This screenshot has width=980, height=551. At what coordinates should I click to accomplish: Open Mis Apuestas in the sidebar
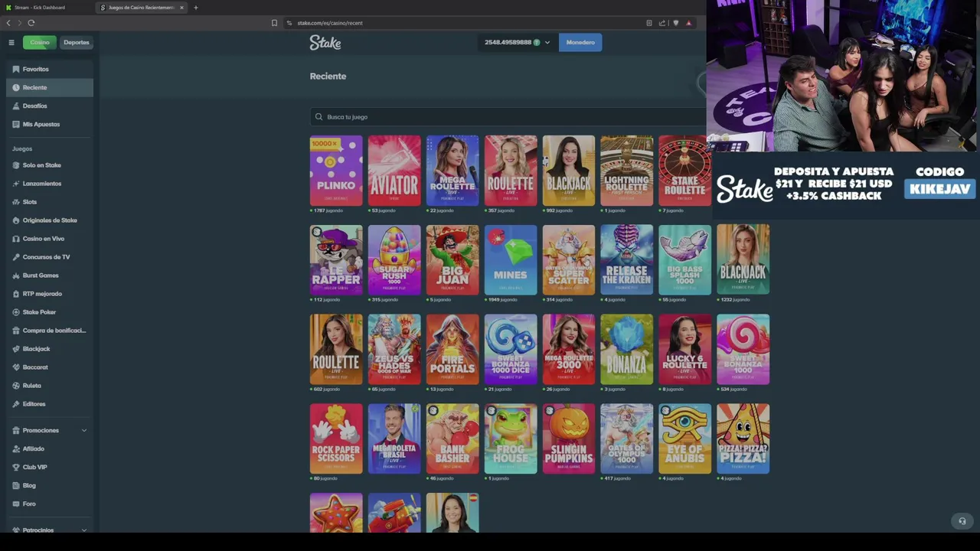[50, 124]
